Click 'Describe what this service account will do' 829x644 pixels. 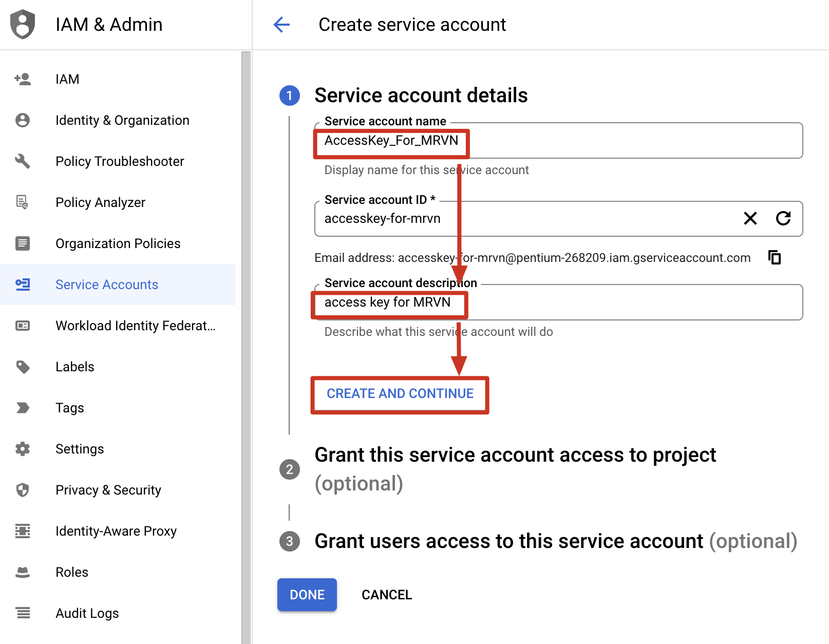pyautogui.click(x=439, y=332)
